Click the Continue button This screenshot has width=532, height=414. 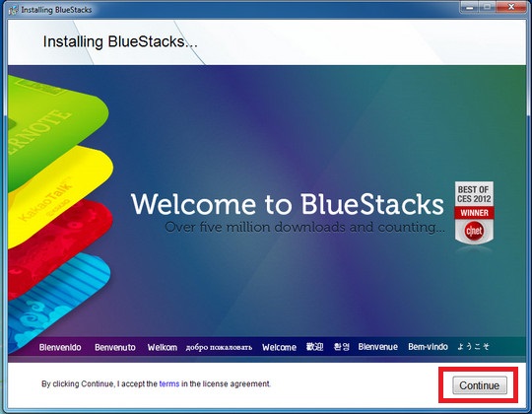pos(480,385)
